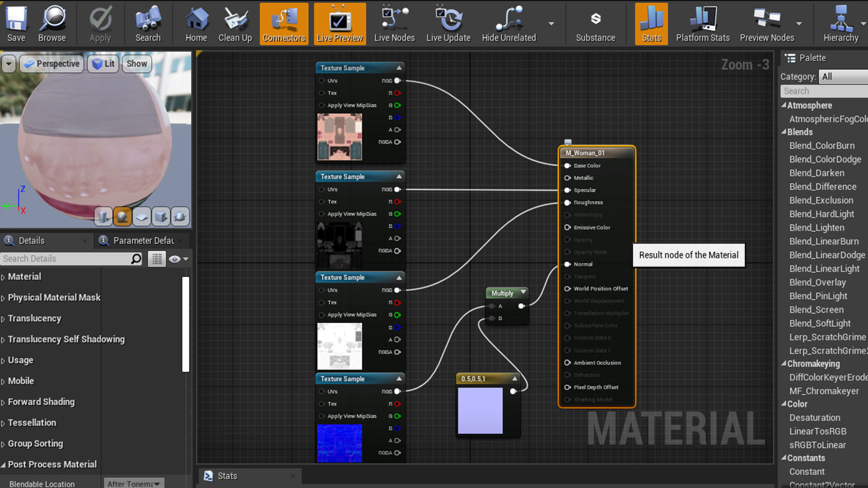Select the cylinder preview mesh icon

point(103,217)
